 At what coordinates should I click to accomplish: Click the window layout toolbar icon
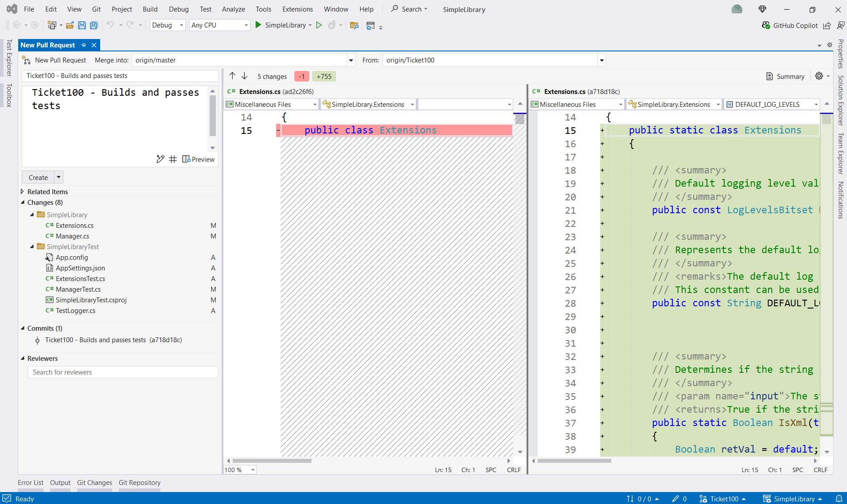tap(371, 25)
